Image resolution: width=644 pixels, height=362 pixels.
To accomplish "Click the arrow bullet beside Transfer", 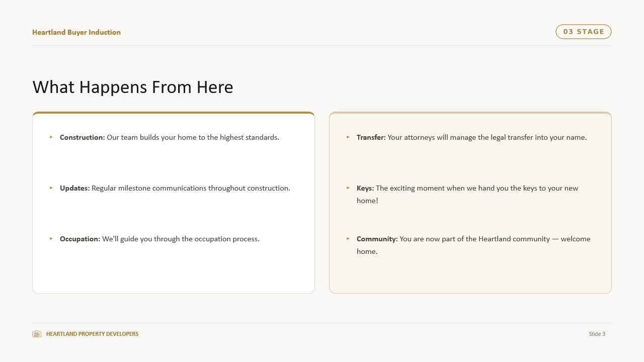I will tap(348, 137).
